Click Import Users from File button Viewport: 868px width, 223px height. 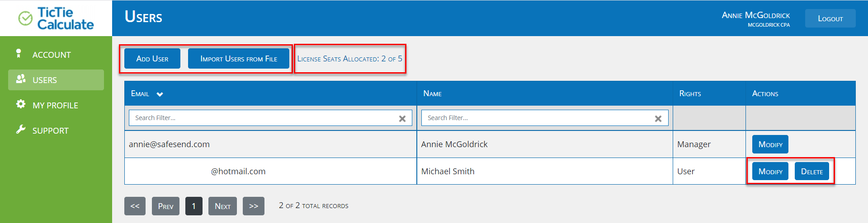tap(239, 59)
